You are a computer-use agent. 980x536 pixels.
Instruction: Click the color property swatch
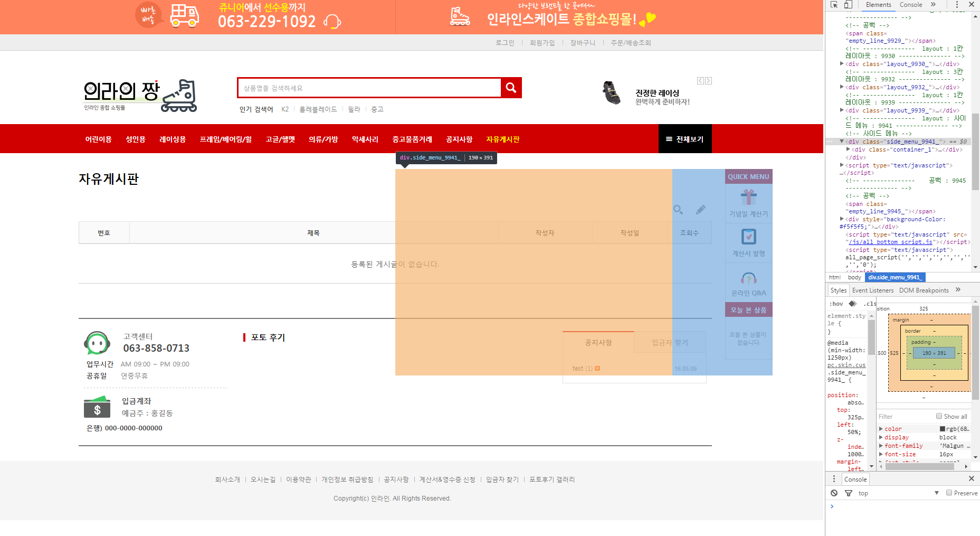pyautogui.click(x=943, y=429)
